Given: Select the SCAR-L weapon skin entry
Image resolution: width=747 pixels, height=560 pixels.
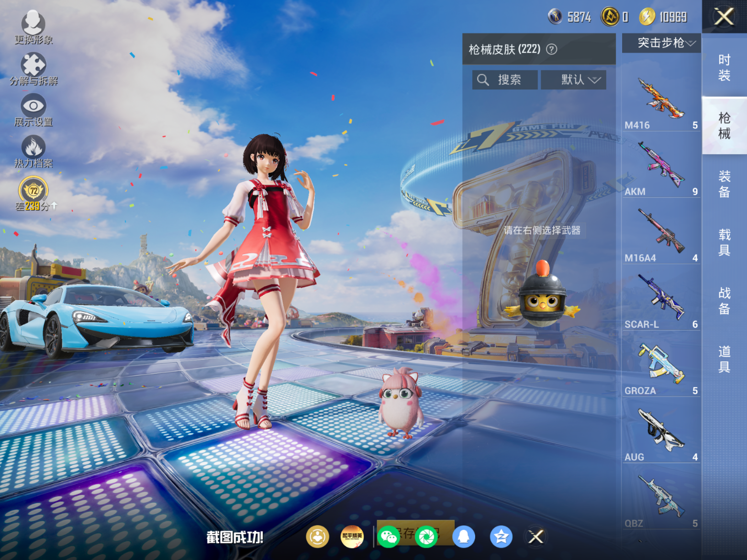Looking at the screenshot, I should click(x=661, y=298).
